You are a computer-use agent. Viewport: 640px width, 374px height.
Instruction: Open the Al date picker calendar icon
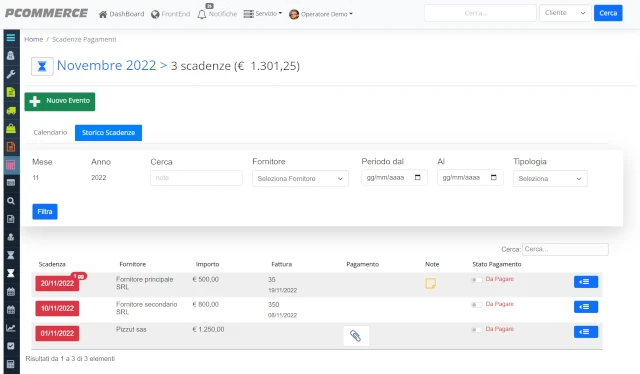pos(493,177)
